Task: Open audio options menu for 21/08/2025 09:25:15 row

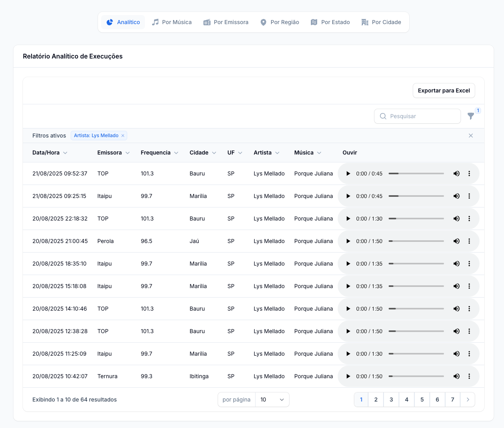Action: click(x=469, y=196)
